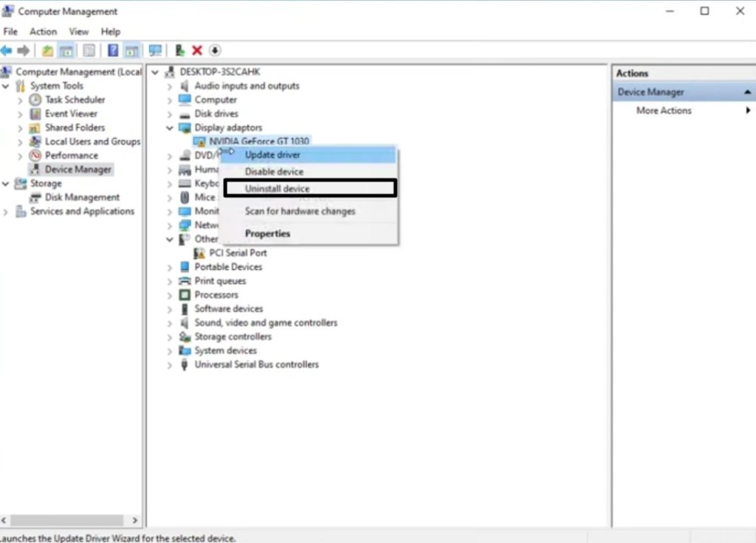756x543 pixels.
Task: Collapse the Display adaptors category
Action: pyautogui.click(x=169, y=128)
